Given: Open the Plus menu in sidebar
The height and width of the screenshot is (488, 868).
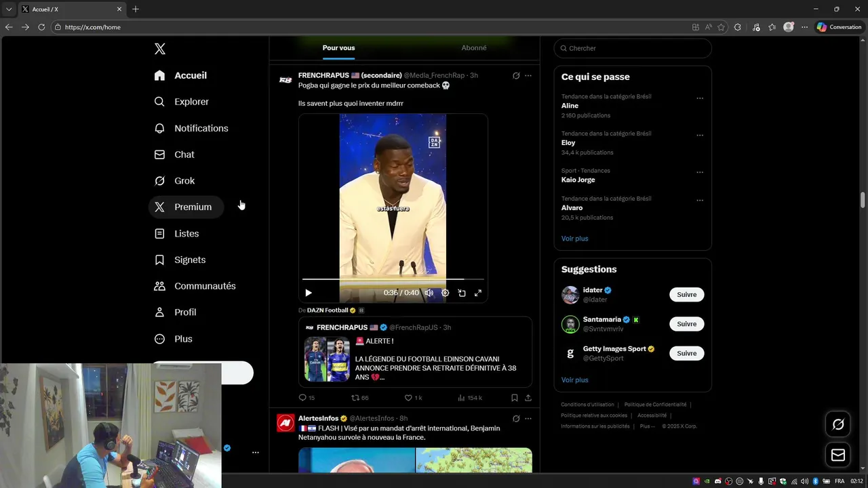Looking at the screenshot, I should 174,339.
